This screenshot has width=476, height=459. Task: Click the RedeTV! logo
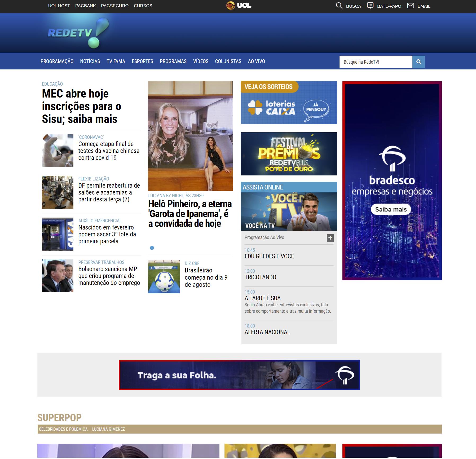click(x=78, y=33)
